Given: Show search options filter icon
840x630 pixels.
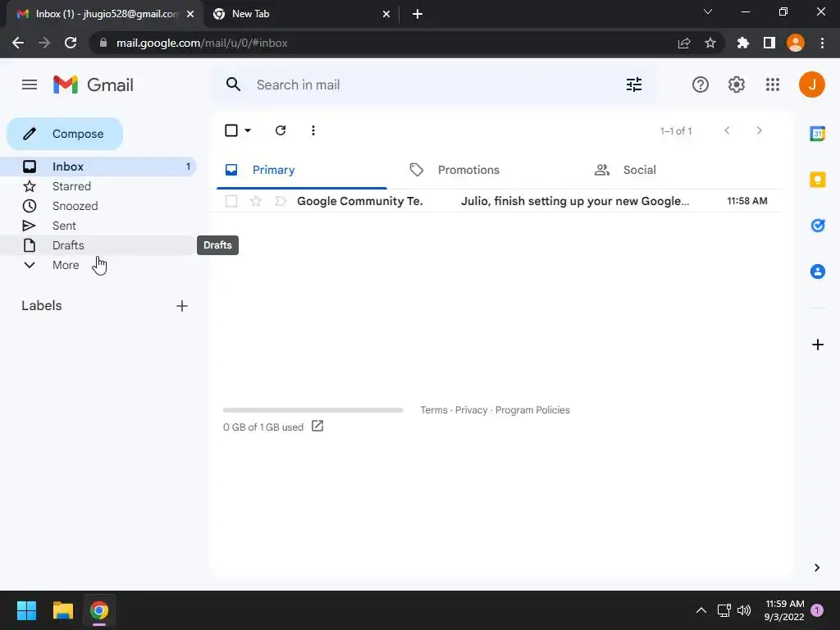Looking at the screenshot, I should click(x=634, y=84).
